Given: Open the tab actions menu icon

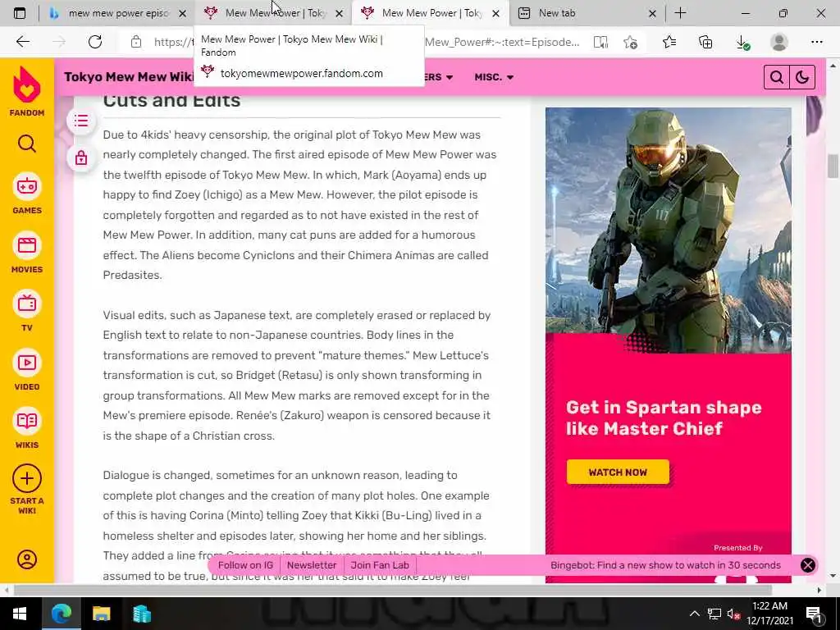Looking at the screenshot, I should [20, 13].
